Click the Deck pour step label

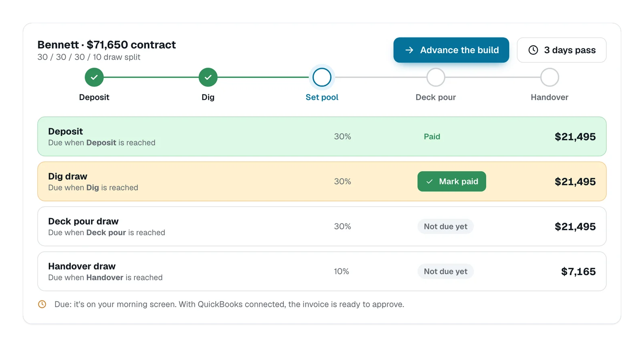pyautogui.click(x=436, y=97)
